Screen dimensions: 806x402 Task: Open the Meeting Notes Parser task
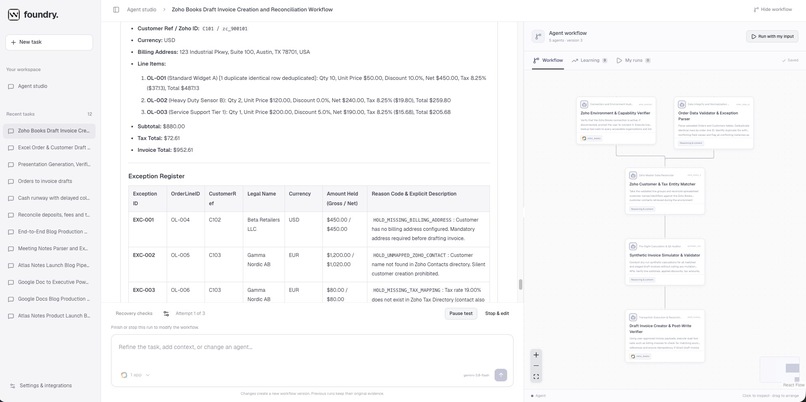tap(49, 248)
